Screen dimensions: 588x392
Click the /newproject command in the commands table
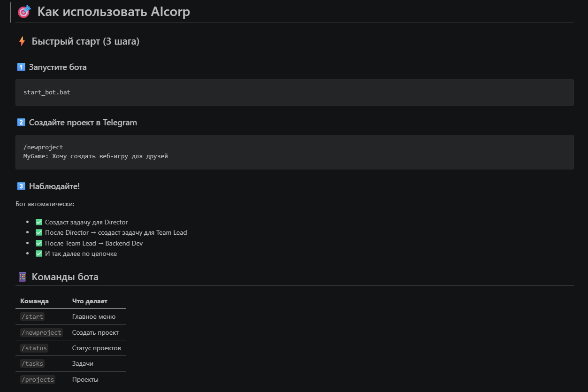pos(41,332)
